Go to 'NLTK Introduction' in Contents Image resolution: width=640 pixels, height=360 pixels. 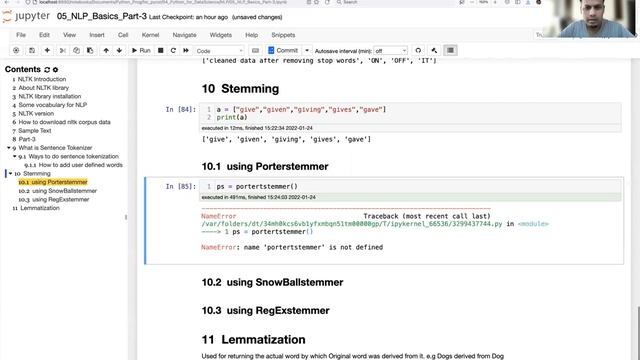42,79
